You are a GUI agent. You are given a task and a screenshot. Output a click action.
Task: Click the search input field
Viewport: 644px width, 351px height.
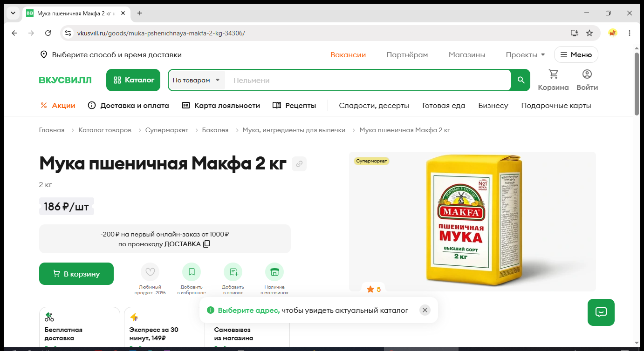coord(368,80)
